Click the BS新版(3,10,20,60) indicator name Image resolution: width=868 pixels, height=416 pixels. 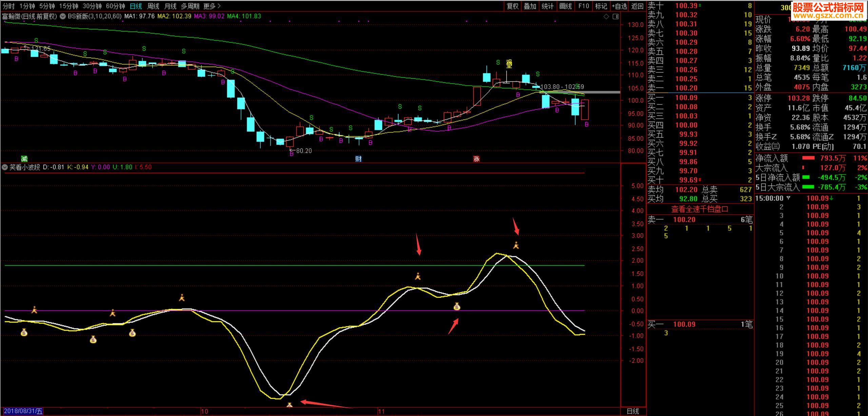coord(95,16)
